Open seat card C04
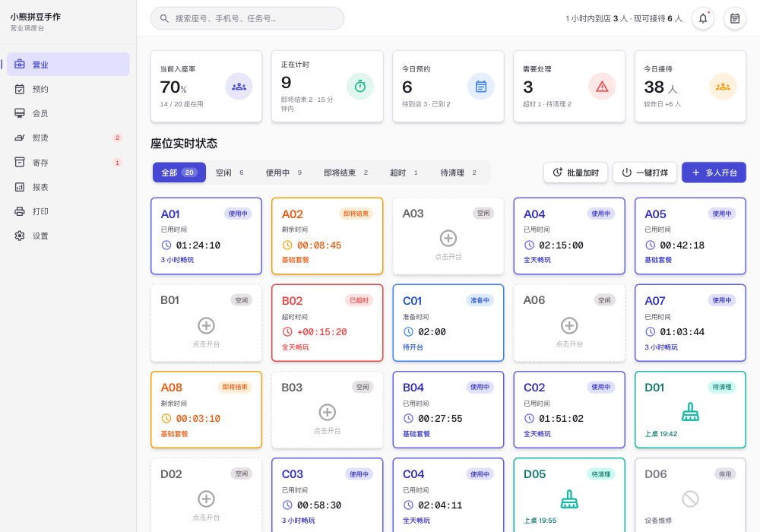Viewport: 760px width, 532px height. point(448,496)
